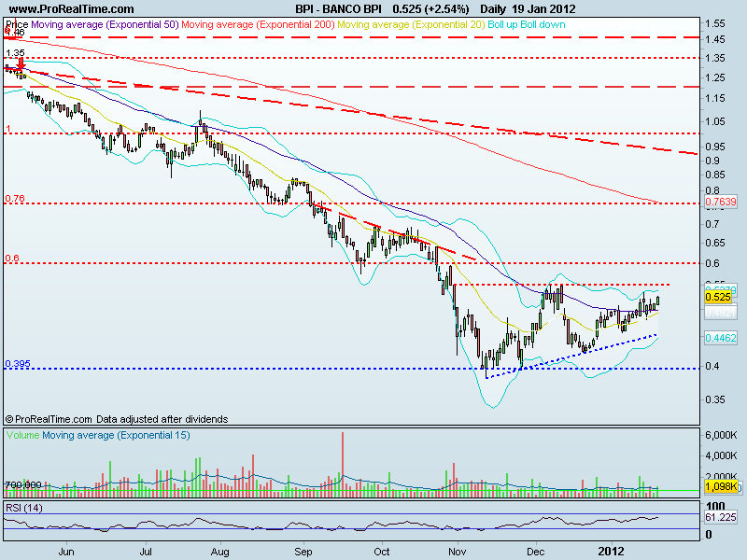The width and height of the screenshot is (747, 560).
Task: Click the yellow 0.525 current price tag
Action: coord(718,297)
